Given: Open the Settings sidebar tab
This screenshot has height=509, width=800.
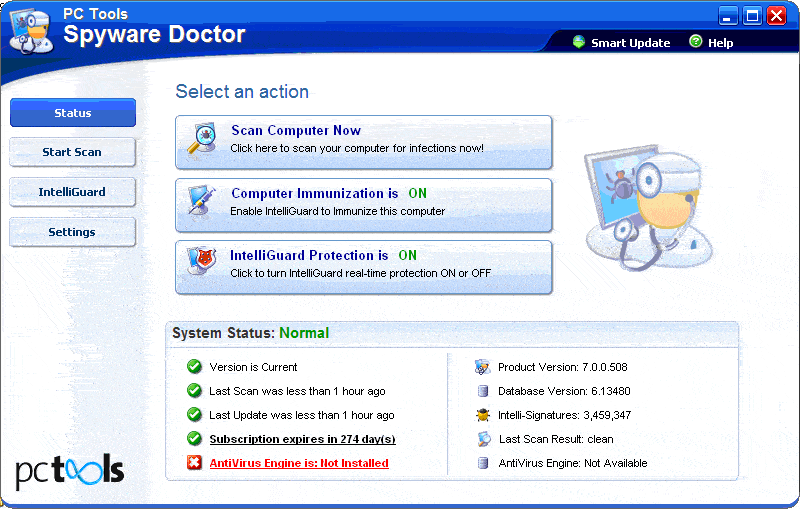Looking at the screenshot, I should (x=73, y=232).
